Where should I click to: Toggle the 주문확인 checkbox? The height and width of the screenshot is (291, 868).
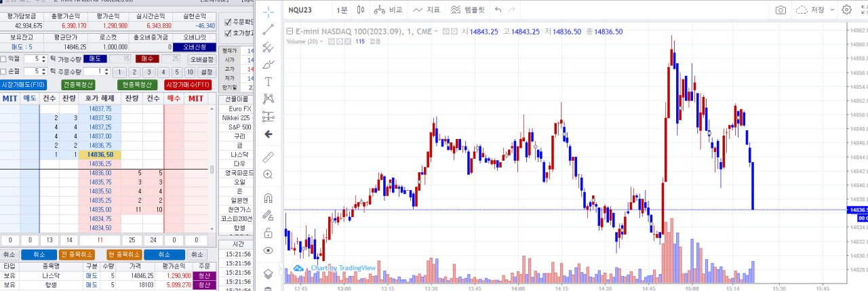click(228, 22)
